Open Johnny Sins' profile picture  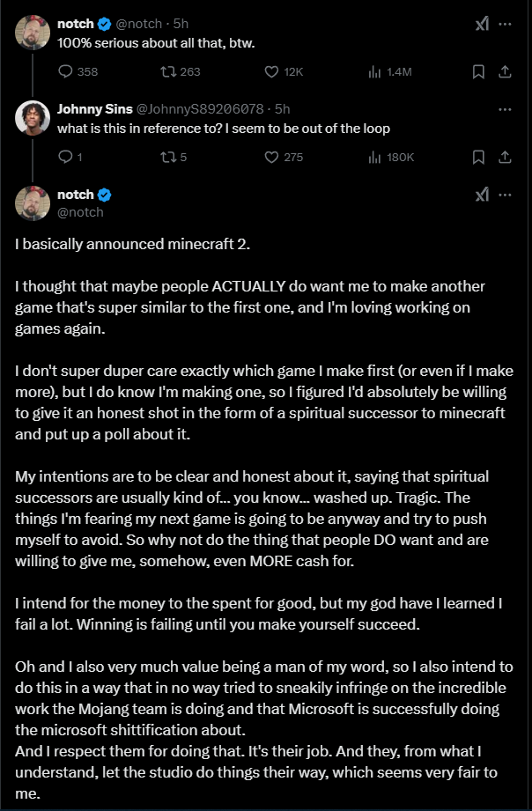pos(33,118)
